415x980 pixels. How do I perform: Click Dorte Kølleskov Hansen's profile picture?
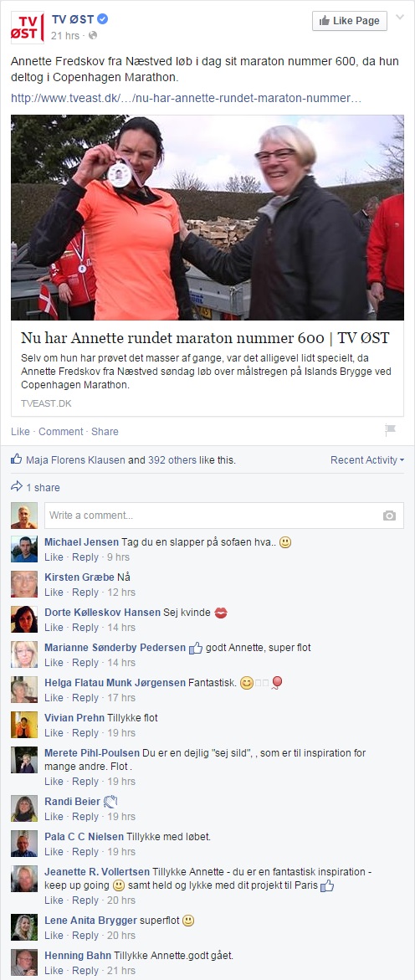click(24, 619)
